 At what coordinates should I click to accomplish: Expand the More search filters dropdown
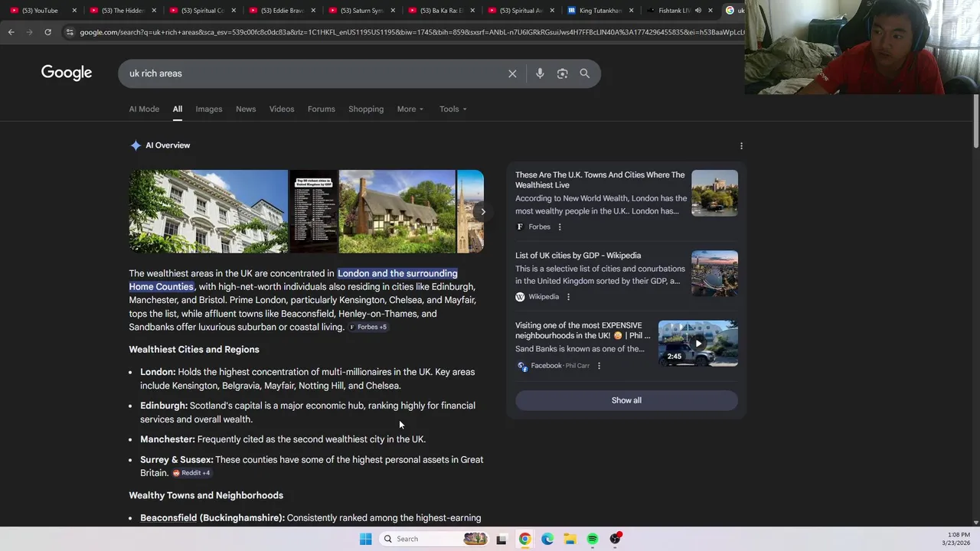point(410,109)
